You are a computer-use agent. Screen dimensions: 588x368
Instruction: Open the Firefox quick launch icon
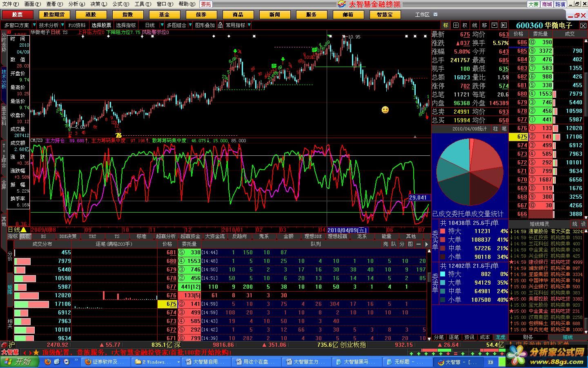[48, 362]
